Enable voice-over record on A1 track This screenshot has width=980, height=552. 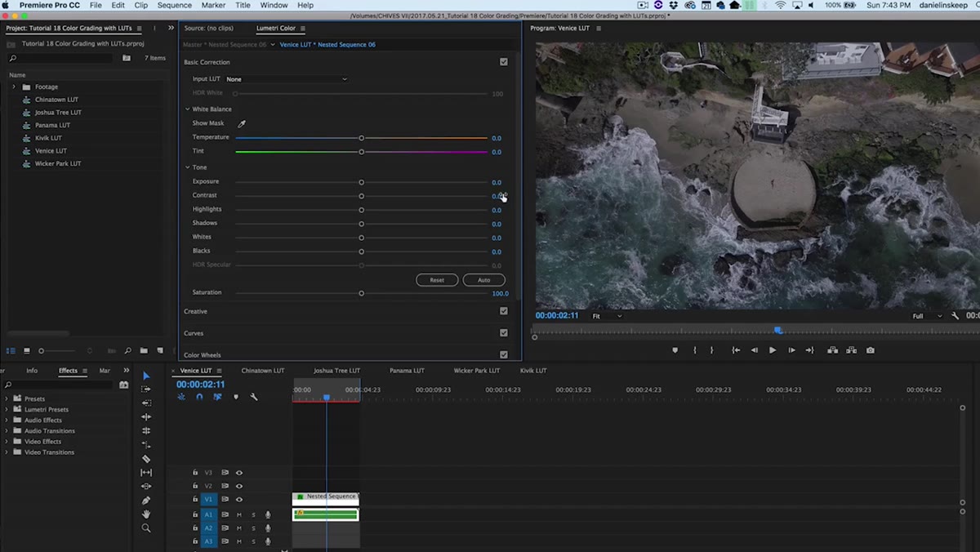(268, 514)
